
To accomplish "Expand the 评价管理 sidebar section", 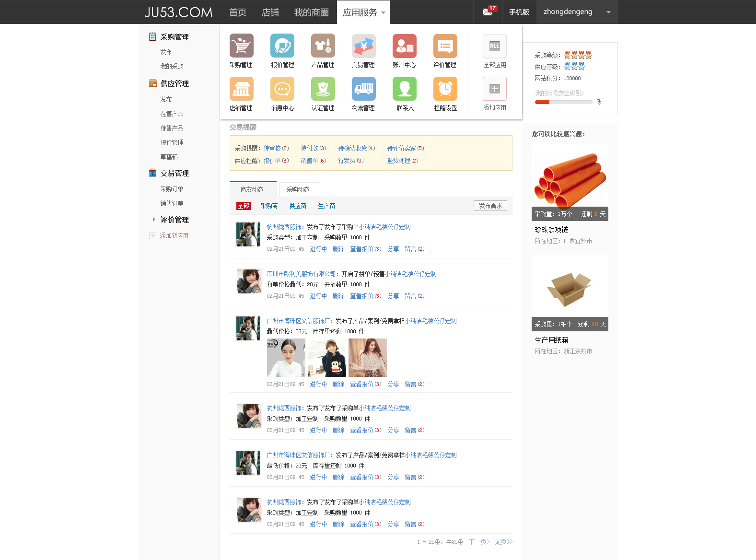I will tap(174, 220).
